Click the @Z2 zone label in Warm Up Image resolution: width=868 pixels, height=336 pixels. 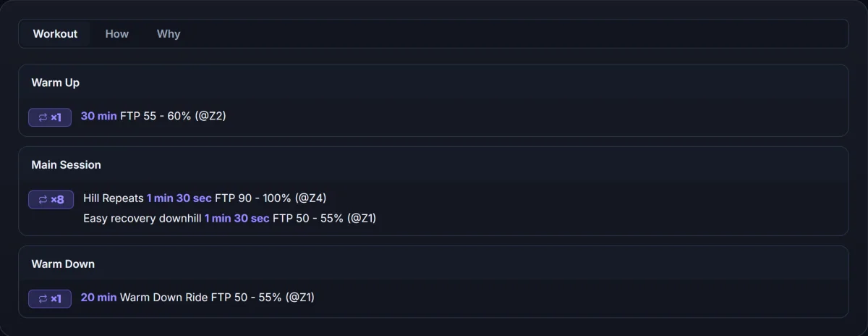210,116
